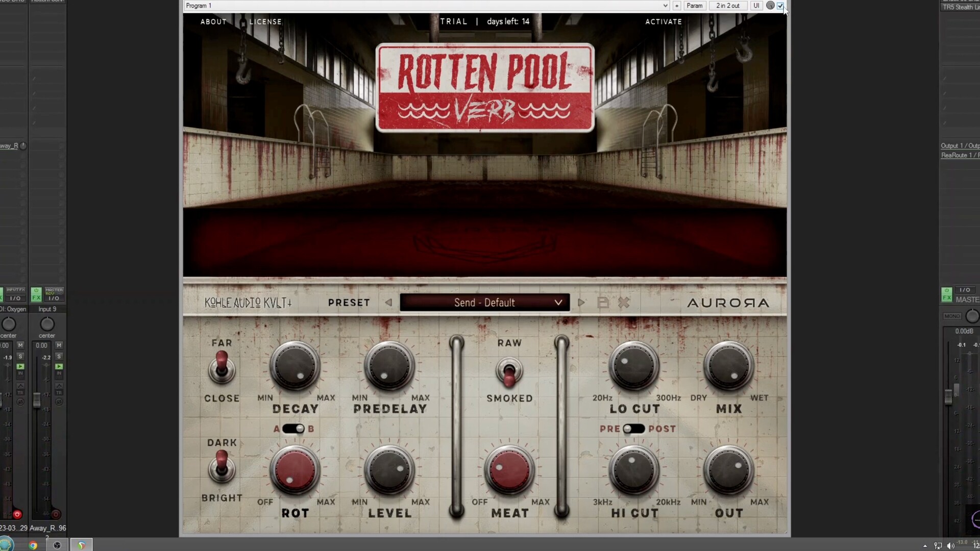
Task: Open the Chrome icon in the taskbar
Action: [33, 545]
